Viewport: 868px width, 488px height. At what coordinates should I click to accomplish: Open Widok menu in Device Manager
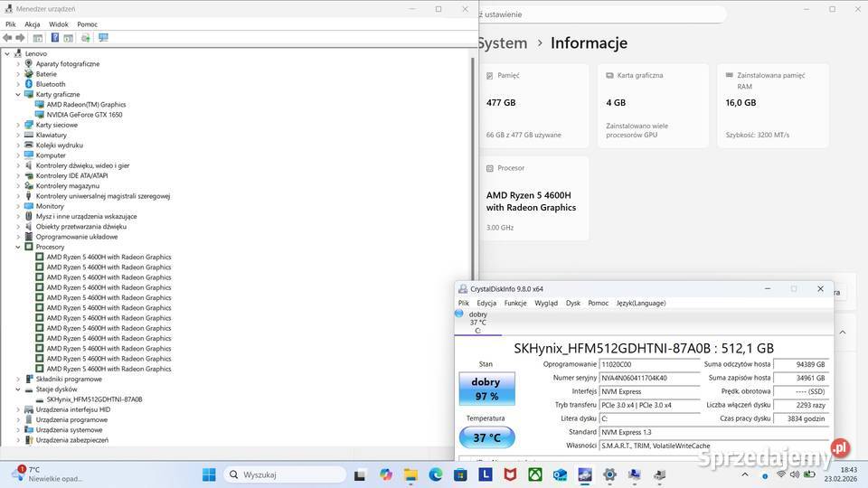point(59,24)
